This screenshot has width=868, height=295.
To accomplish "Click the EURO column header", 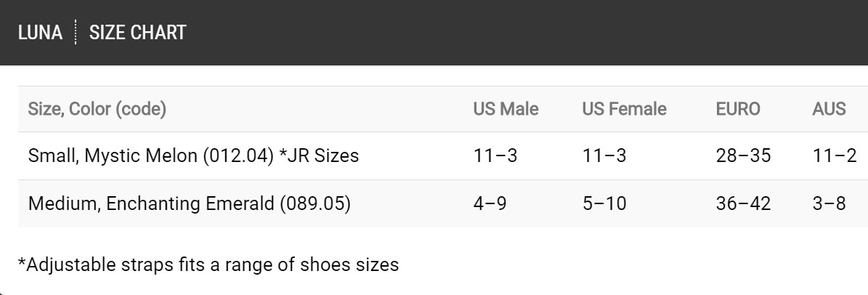I will coord(738,109).
